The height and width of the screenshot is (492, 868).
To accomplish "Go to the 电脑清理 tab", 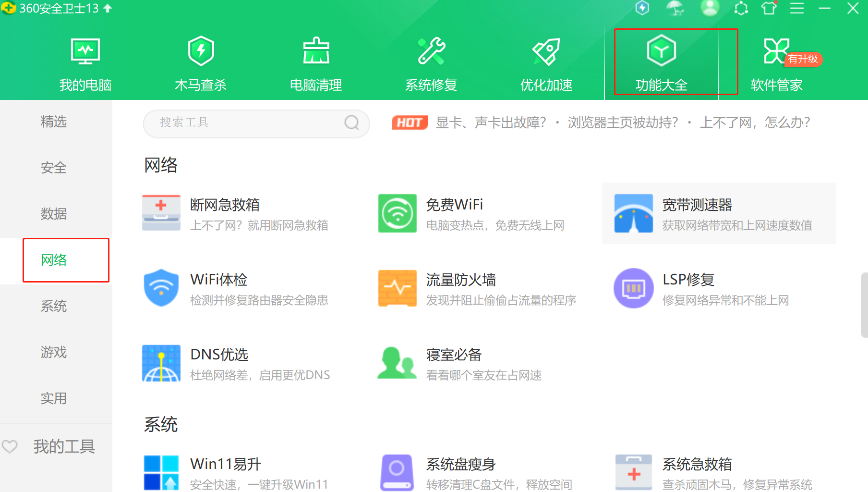I will 316,64.
